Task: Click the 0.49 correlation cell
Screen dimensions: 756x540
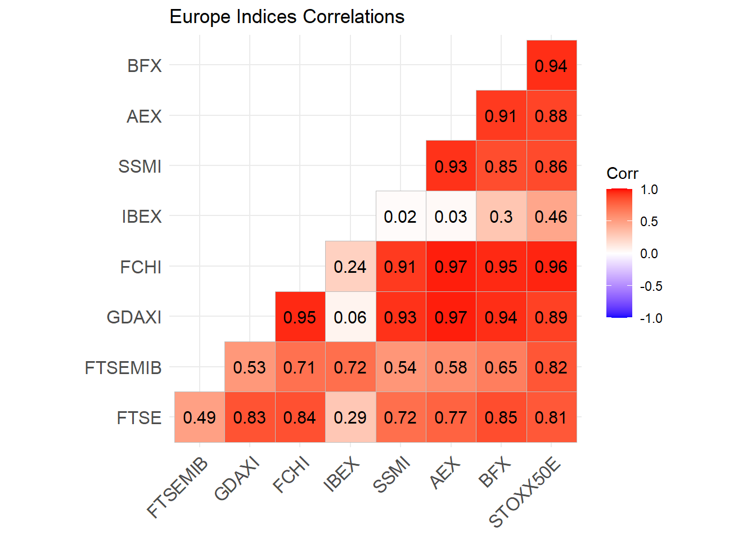Action: tap(200, 417)
